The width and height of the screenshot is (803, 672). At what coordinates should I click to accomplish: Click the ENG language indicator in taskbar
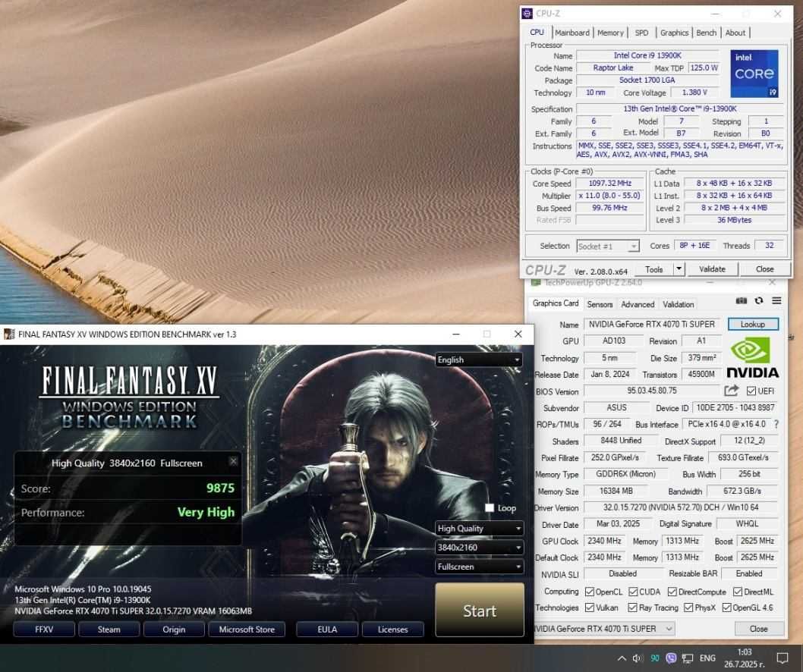[707, 658]
